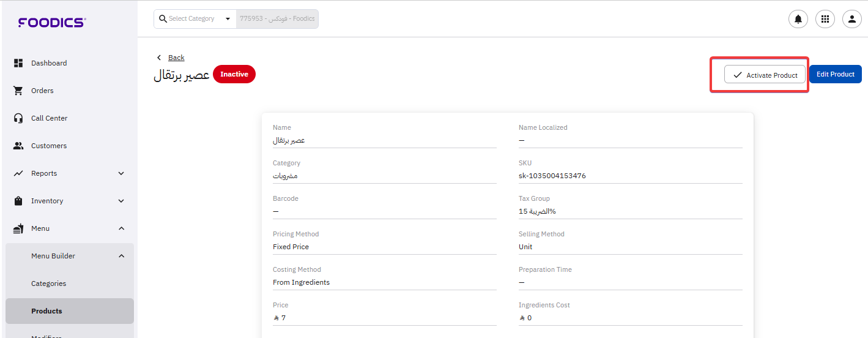Click the Customers people icon

(18, 146)
